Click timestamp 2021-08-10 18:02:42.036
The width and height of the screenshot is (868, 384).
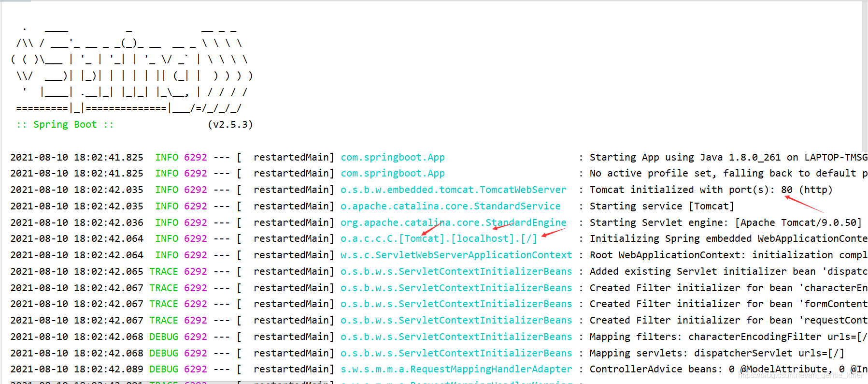tap(77, 222)
